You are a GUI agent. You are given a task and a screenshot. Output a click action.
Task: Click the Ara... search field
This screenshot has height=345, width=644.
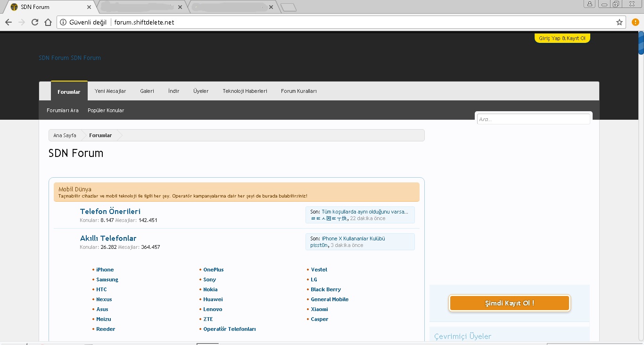533,119
